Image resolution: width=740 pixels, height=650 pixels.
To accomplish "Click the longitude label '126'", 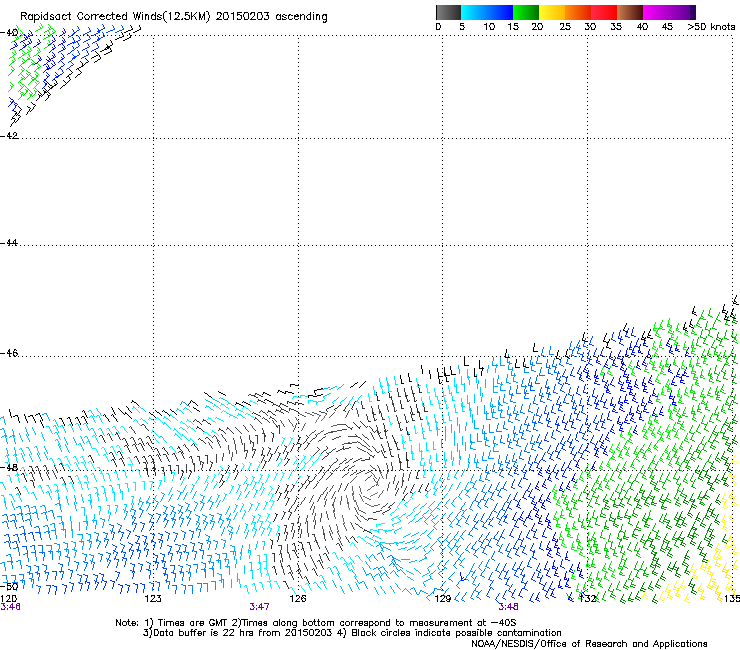I will 298,599.
